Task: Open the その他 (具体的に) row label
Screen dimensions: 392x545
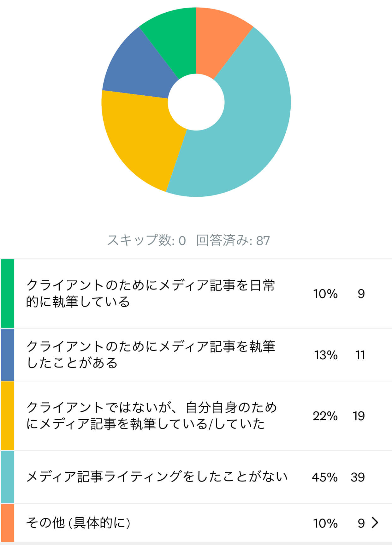Action: click(78, 523)
